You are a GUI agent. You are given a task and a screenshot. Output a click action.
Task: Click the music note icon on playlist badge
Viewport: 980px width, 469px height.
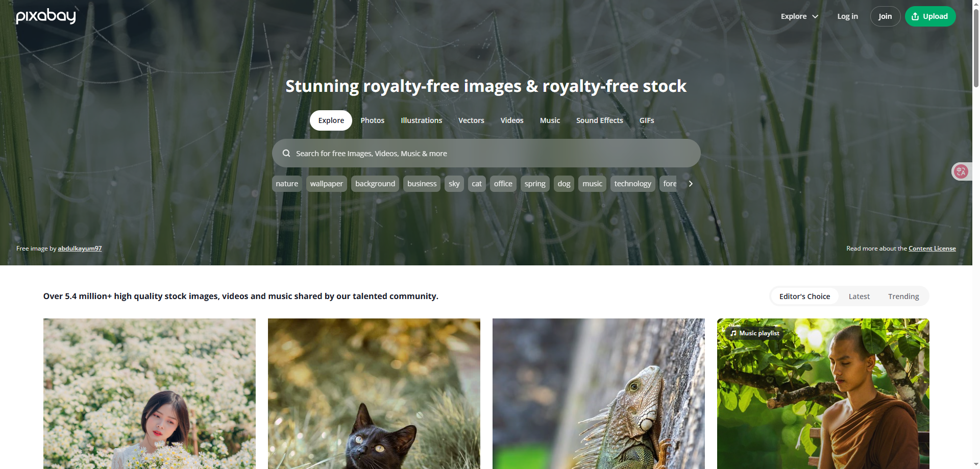[x=733, y=333]
